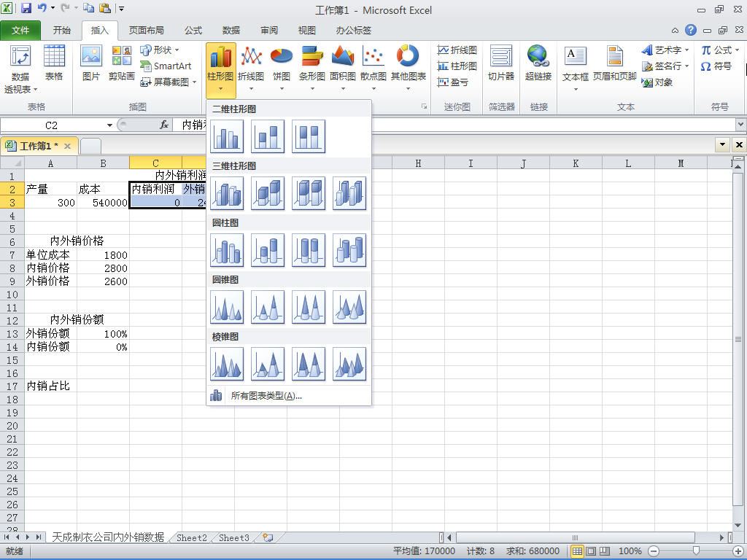Click the Name Box showing C2
The height and width of the screenshot is (560, 747).
[52, 125]
